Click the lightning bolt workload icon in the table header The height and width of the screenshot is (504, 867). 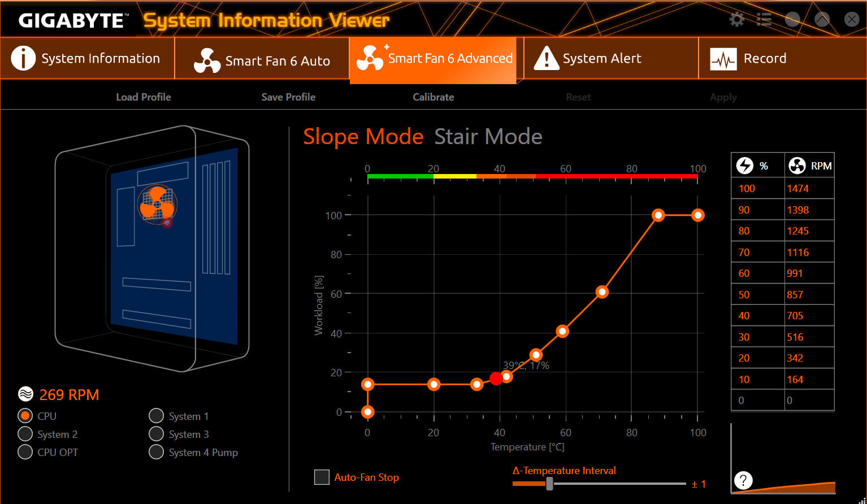click(x=745, y=166)
